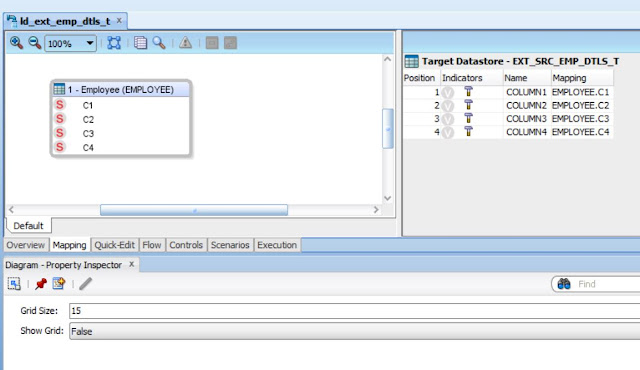
Task: Click the diagram scroll up arrow
Action: pos(388,59)
